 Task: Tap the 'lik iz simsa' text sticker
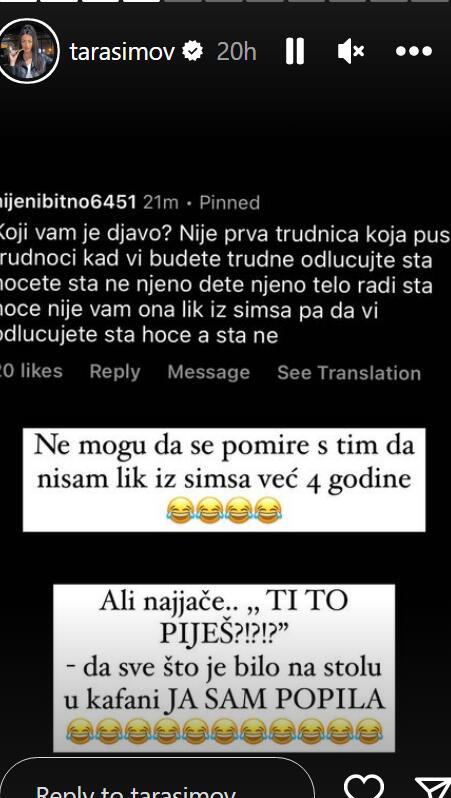pyautogui.click(x=224, y=480)
